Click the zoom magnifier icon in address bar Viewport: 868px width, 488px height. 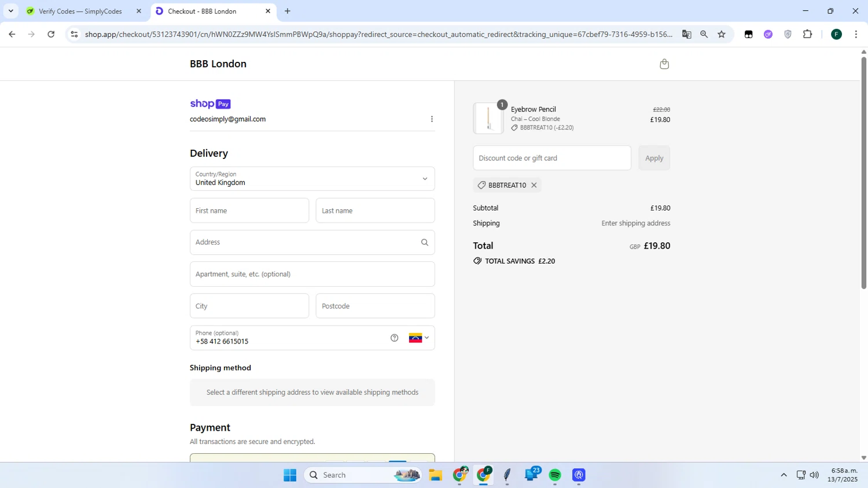coord(704,34)
